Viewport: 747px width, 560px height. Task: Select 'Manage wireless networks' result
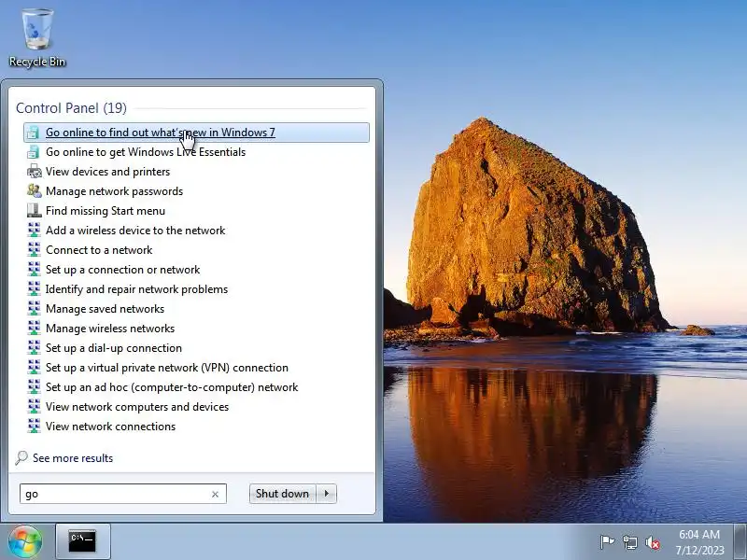pyautogui.click(x=196, y=329)
